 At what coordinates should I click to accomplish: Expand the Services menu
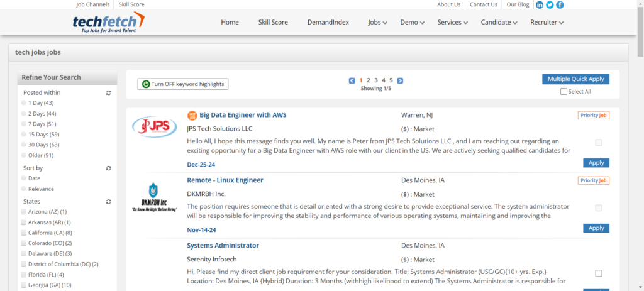click(453, 23)
